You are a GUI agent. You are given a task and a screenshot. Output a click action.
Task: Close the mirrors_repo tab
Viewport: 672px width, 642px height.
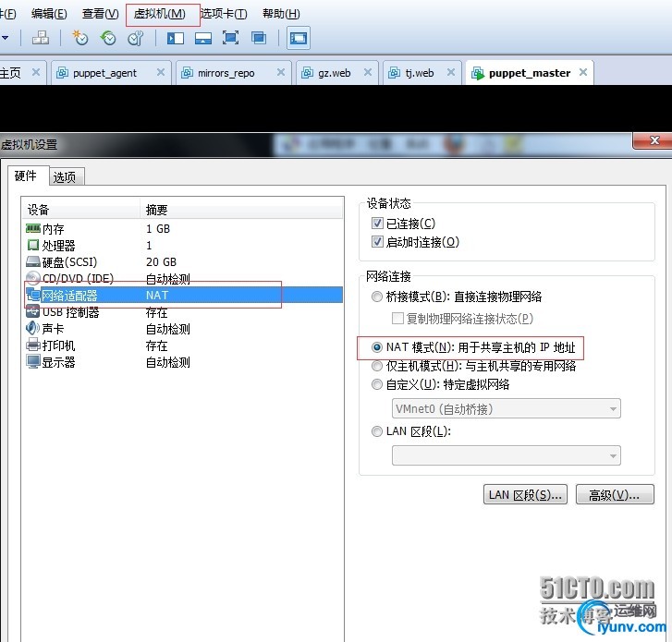(x=281, y=72)
